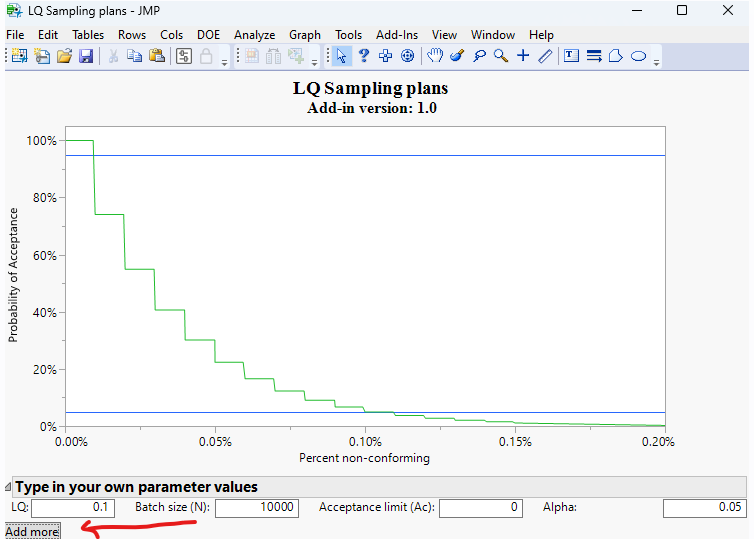This screenshot has height=539, width=754.
Task: Select the Help question mark tool
Action: 364,56
